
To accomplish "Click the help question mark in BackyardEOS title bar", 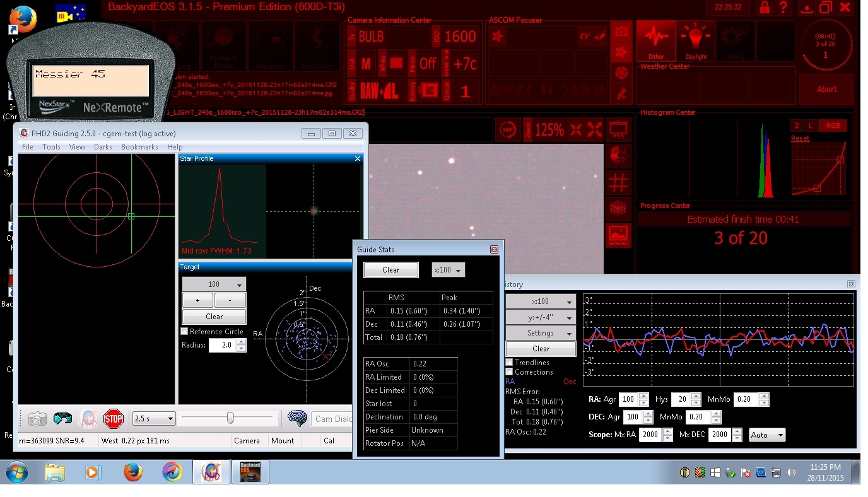I will point(783,8).
